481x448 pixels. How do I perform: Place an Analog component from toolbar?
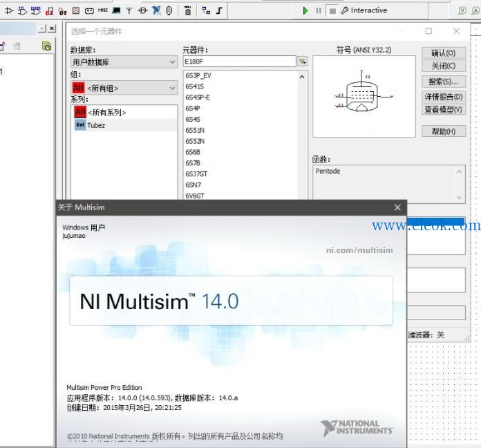[9, 11]
